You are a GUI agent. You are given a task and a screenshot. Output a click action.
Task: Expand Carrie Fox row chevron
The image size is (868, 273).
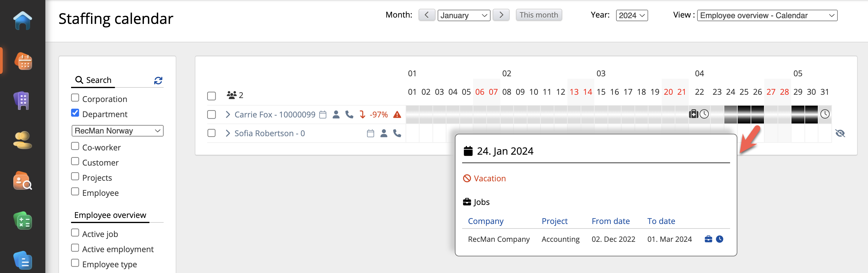(228, 115)
